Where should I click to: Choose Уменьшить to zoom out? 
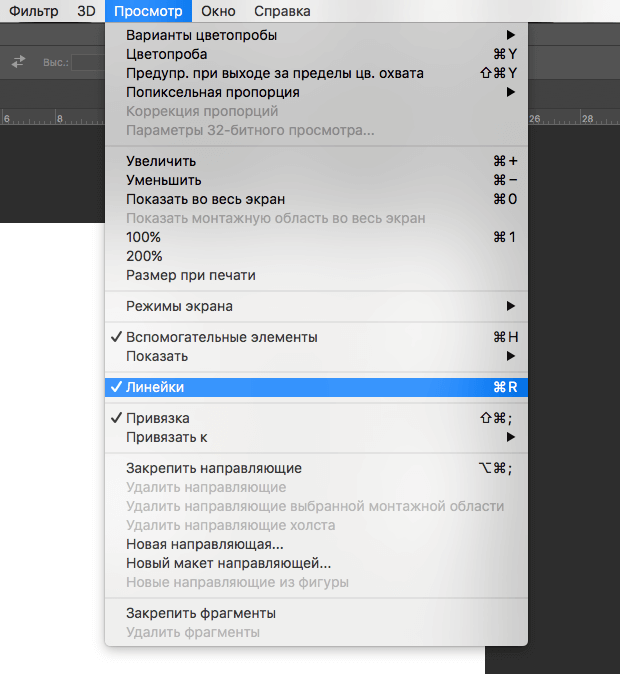pyautogui.click(x=163, y=180)
